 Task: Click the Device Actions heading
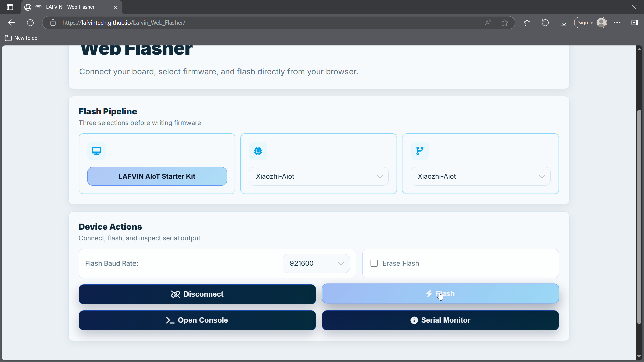[x=110, y=227]
